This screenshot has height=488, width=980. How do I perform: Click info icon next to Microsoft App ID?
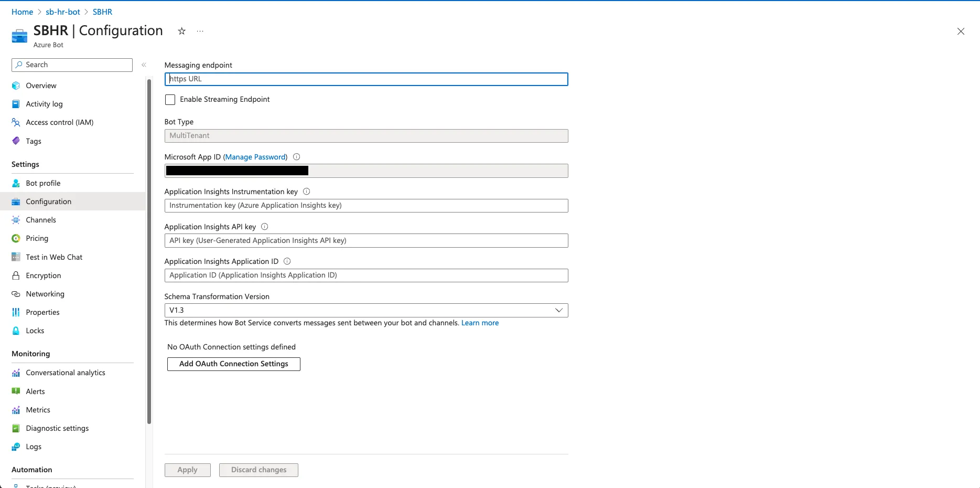[297, 157]
